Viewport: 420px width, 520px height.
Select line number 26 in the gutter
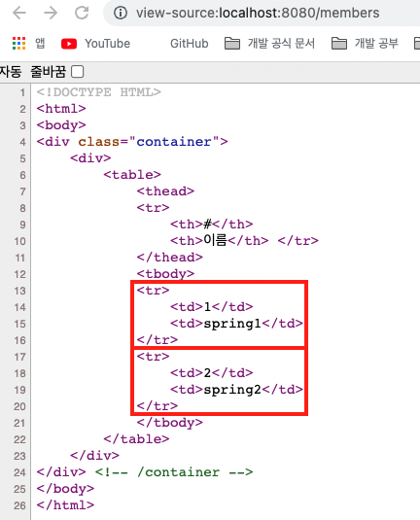[19, 505]
